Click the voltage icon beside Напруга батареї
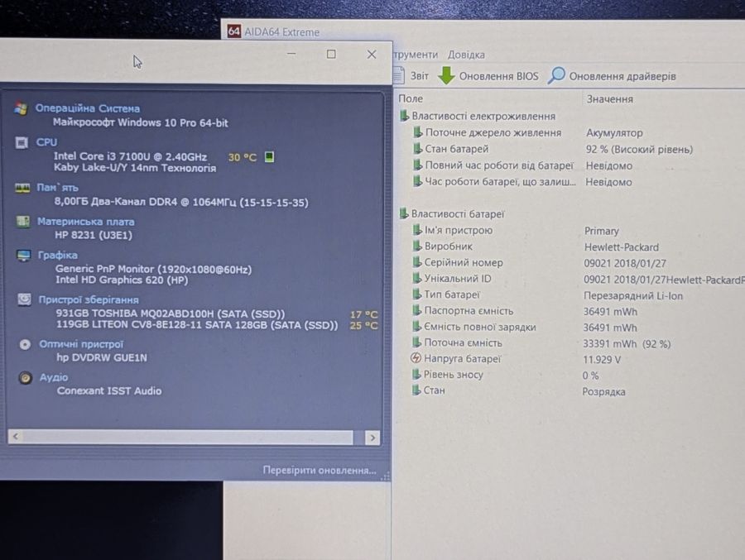Viewport: 745px width, 560px height. [416, 358]
